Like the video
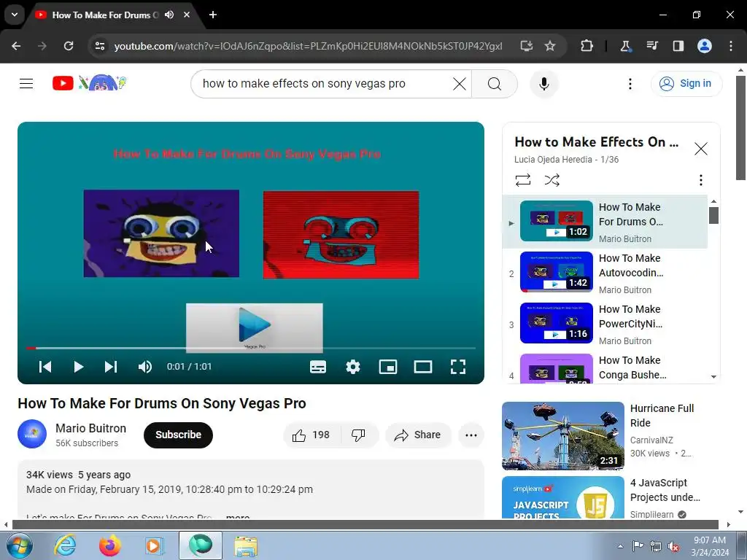This screenshot has height=560, width=747. click(311, 435)
